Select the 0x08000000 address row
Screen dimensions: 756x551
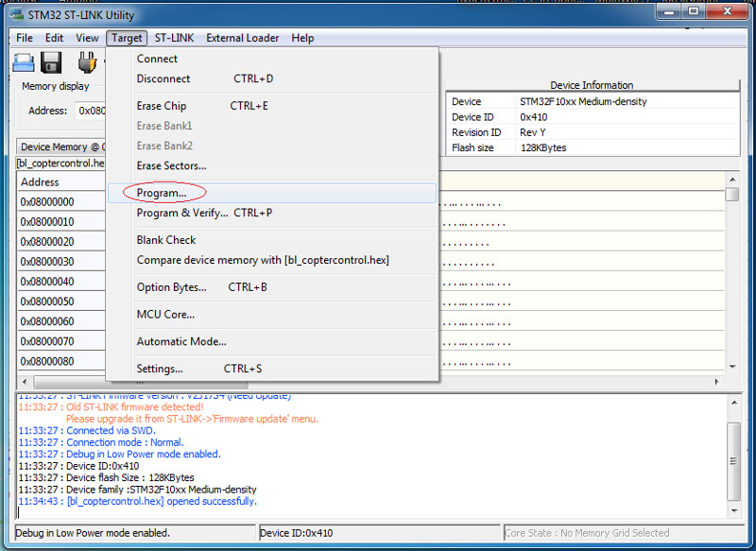61,202
